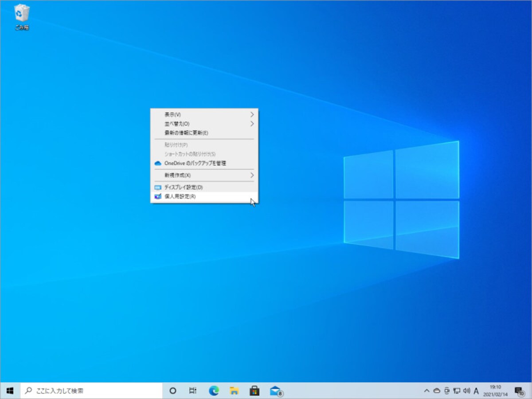
Task: Open File Explorer from the taskbar
Action: (x=234, y=391)
